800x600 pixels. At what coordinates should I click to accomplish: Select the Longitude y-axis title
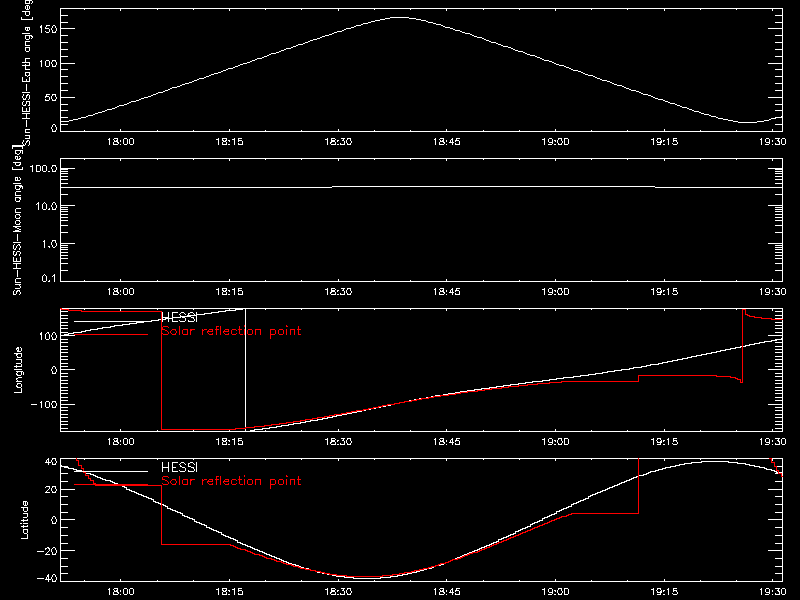click(18, 370)
